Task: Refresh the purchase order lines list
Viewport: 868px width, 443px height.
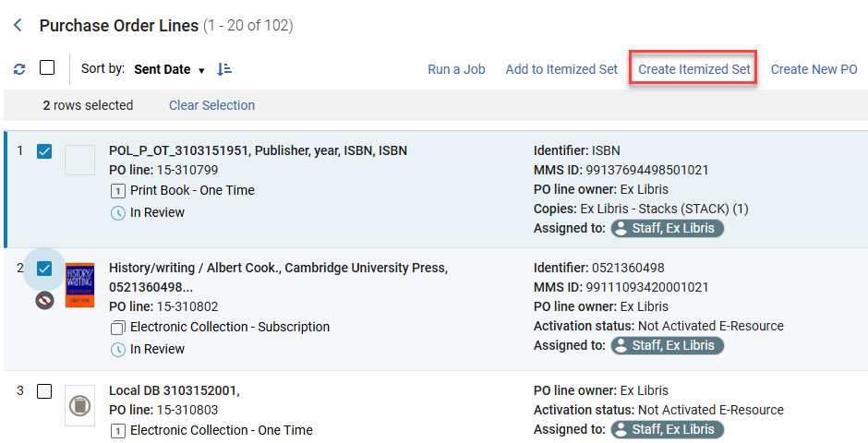Action: click(19, 69)
